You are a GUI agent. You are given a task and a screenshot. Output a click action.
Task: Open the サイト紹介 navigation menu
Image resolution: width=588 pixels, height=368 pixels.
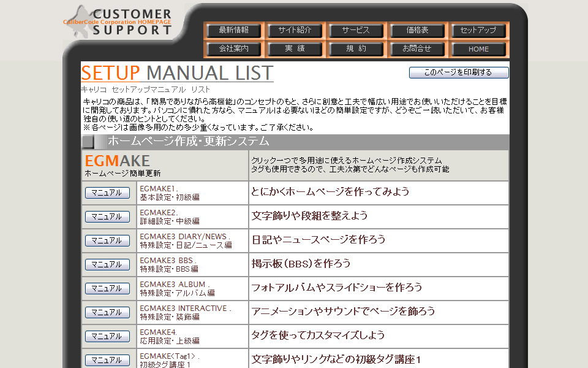tap(295, 31)
